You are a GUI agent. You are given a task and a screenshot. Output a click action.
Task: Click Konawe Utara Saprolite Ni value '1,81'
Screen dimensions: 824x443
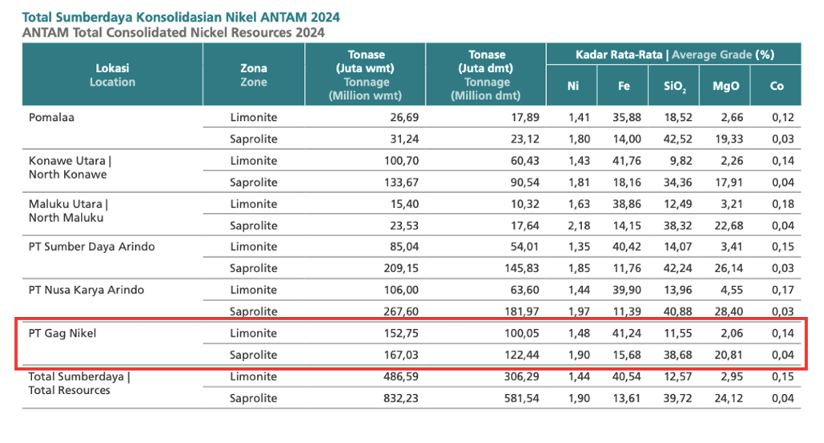(579, 182)
